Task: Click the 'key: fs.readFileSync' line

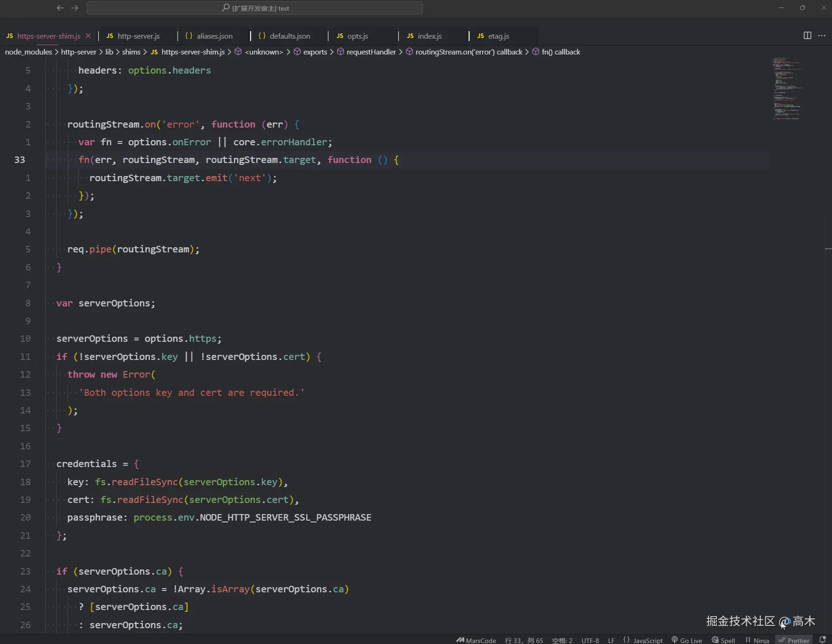Action: coord(177,482)
